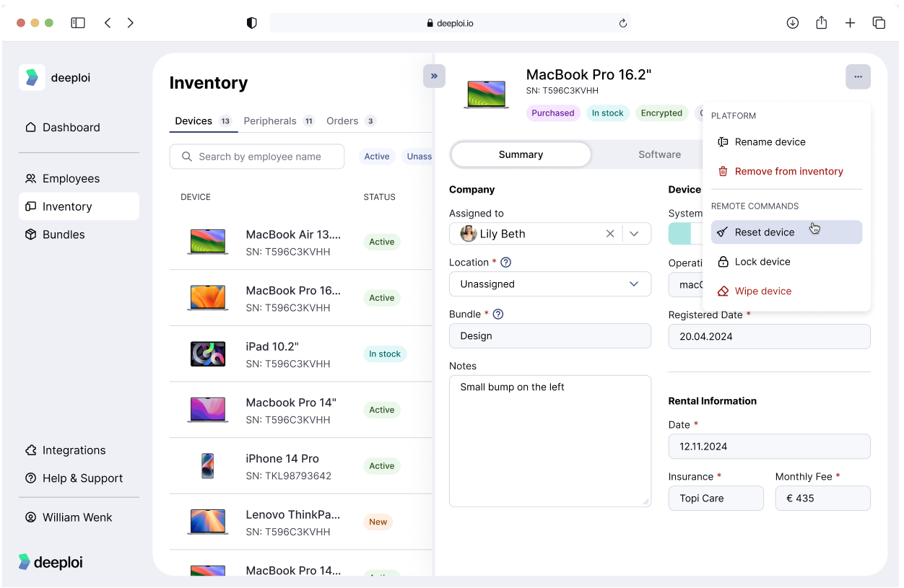Click the Registered Date field
Image resolution: width=904 pixels, height=588 pixels.
[770, 336]
